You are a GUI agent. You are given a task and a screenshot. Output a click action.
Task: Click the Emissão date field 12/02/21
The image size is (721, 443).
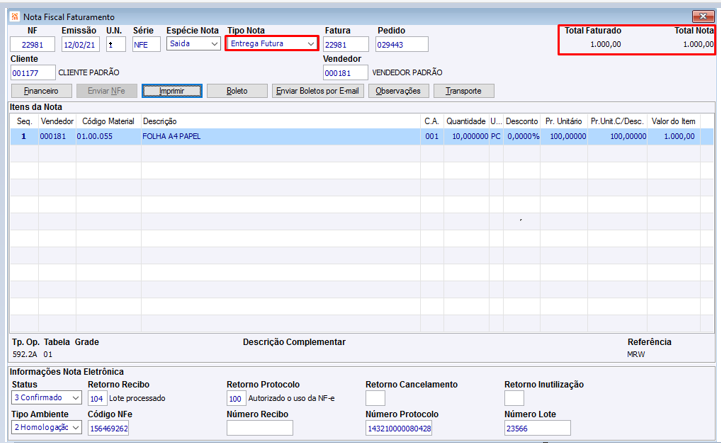tap(80, 45)
